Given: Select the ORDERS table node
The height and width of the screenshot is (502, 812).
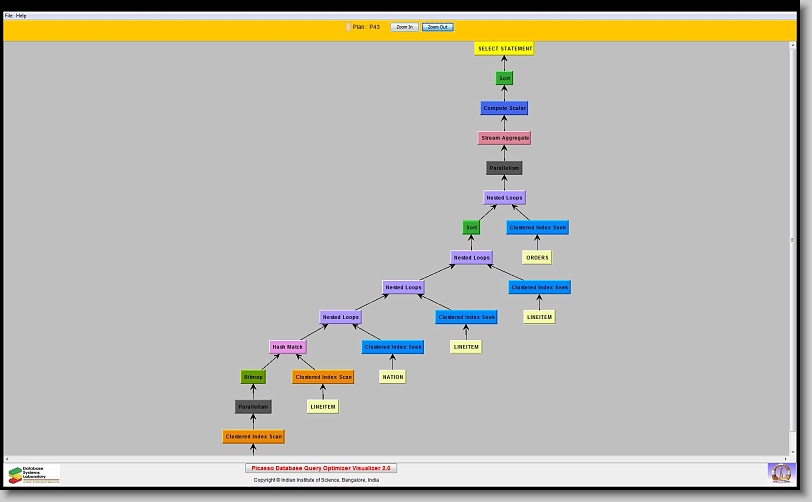Looking at the screenshot, I should pos(537,257).
